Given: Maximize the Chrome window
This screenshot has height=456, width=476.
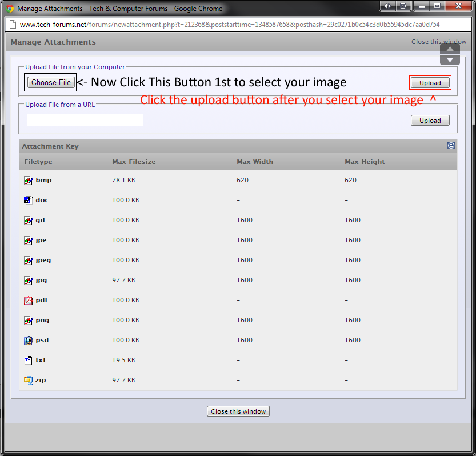Looking at the screenshot, I should 437,6.
